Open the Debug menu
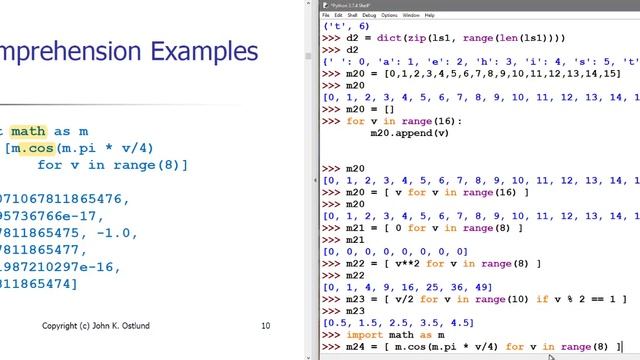 (369, 15)
